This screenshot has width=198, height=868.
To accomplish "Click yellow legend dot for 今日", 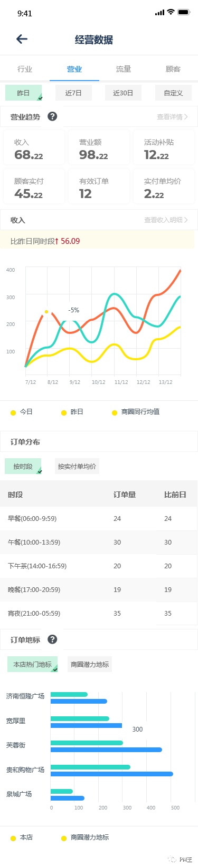I will (13, 412).
